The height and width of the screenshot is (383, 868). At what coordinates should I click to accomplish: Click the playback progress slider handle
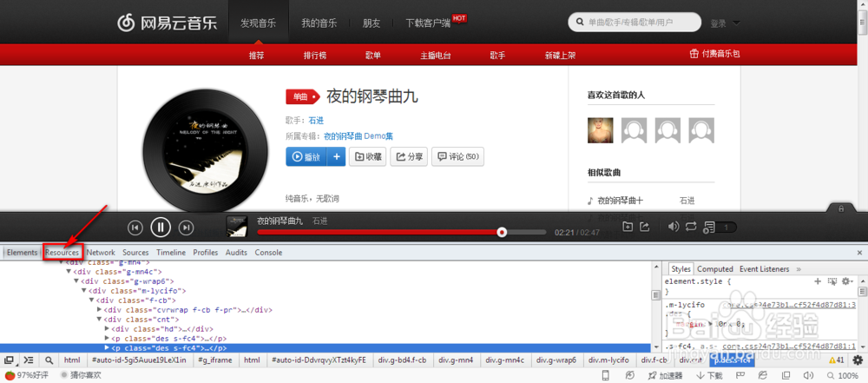point(502,232)
